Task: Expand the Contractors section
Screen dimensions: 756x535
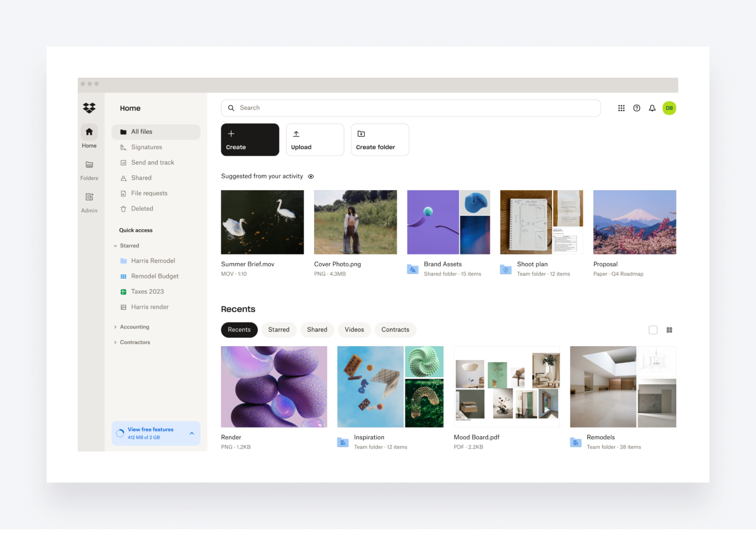Action: 115,342
